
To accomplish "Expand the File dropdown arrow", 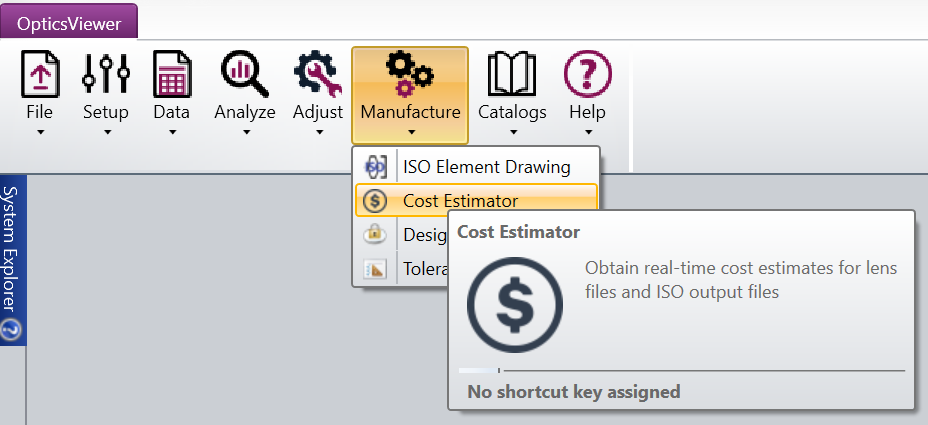I will (x=40, y=131).
